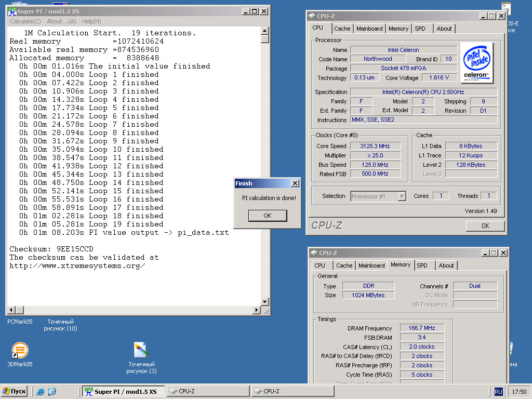
Task: Launch Internet Explorer from quick launch
Action: point(41,392)
